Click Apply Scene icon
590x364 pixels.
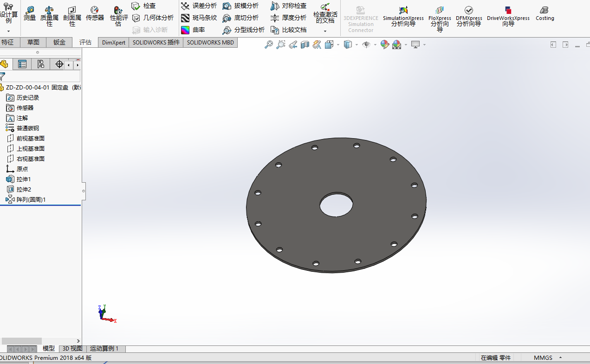click(x=397, y=45)
